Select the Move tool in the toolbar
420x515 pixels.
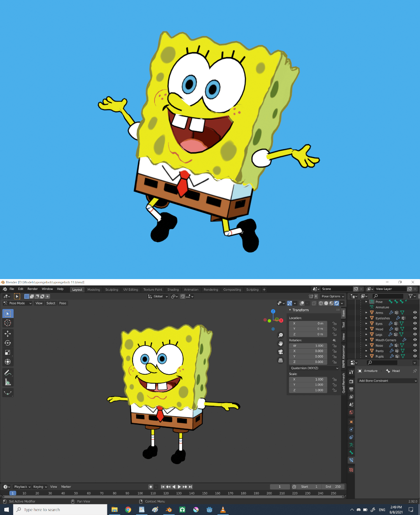pos(8,333)
